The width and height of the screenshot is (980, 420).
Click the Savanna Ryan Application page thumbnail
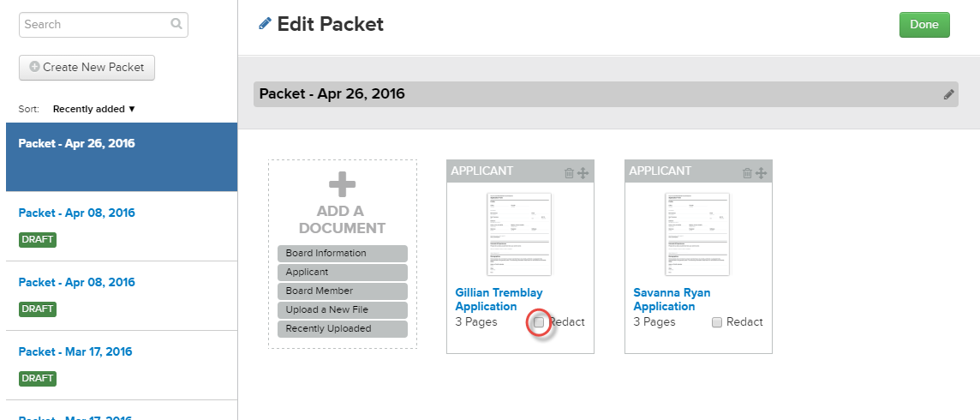697,234
